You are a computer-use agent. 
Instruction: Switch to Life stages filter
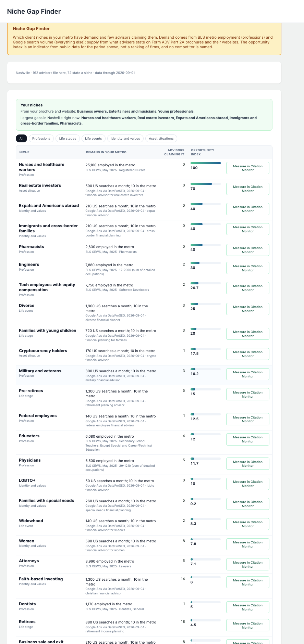(x=68, y=139)
